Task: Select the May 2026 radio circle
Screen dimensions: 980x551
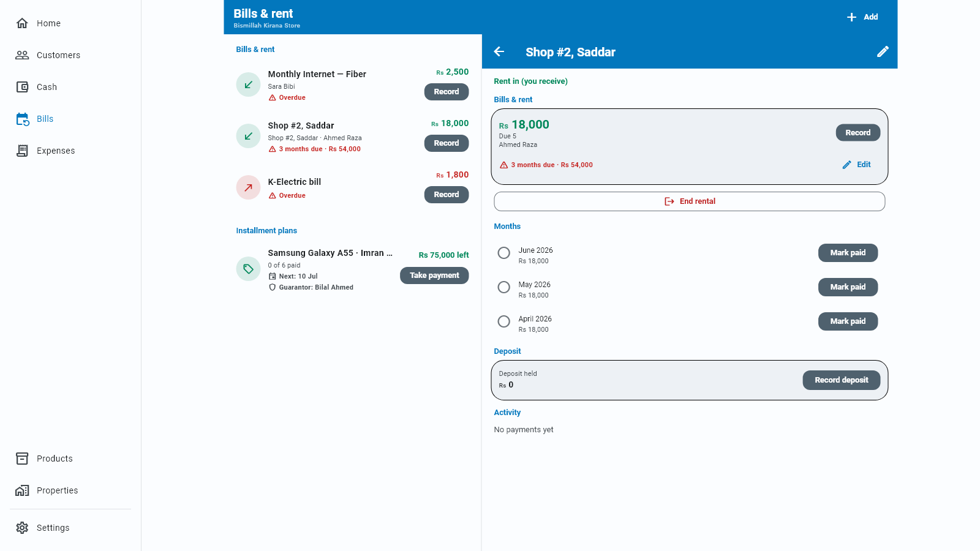Action: (x=504, y=287)
